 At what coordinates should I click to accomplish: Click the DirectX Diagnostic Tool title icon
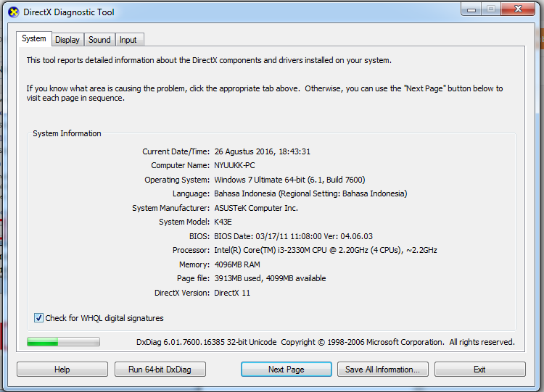pyautogui.click(x=14, y=12)
